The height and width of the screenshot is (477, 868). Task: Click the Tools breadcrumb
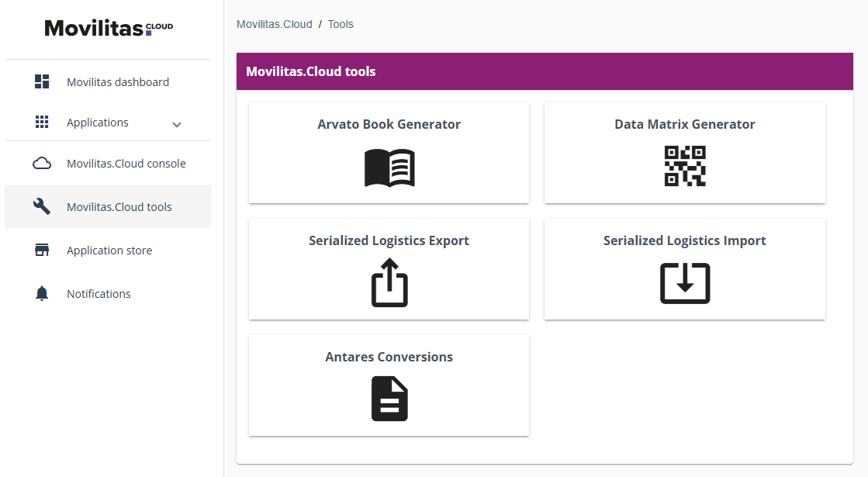[341, 24]
